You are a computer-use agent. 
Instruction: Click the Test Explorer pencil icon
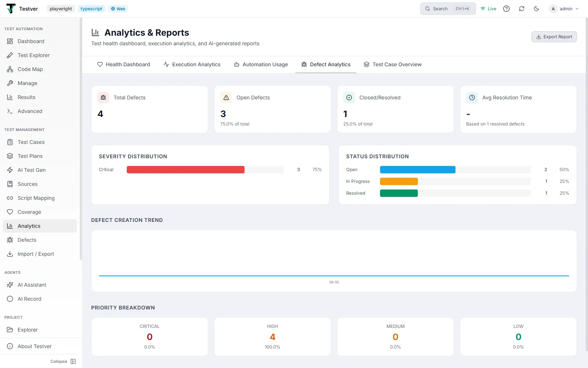10,55
